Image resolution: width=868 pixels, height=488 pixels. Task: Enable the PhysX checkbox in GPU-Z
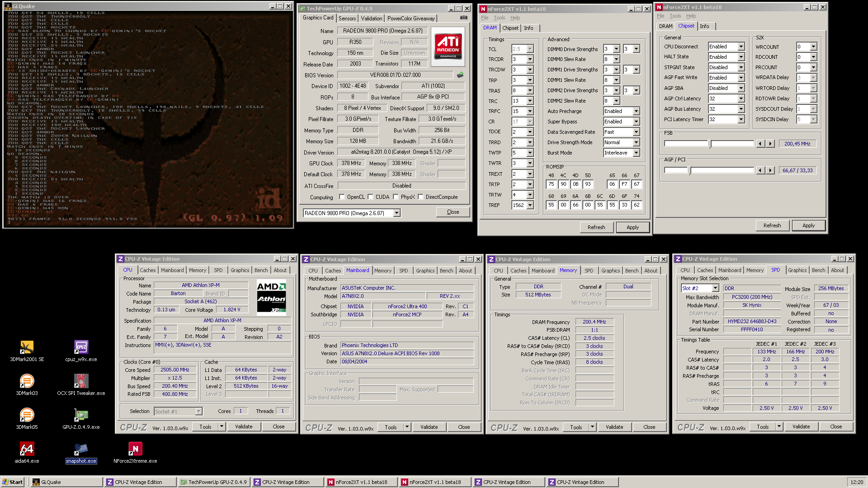396,197
